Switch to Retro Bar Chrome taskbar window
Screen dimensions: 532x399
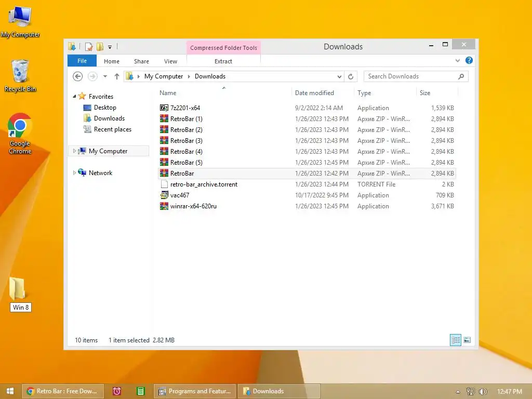tap(63, 391)
